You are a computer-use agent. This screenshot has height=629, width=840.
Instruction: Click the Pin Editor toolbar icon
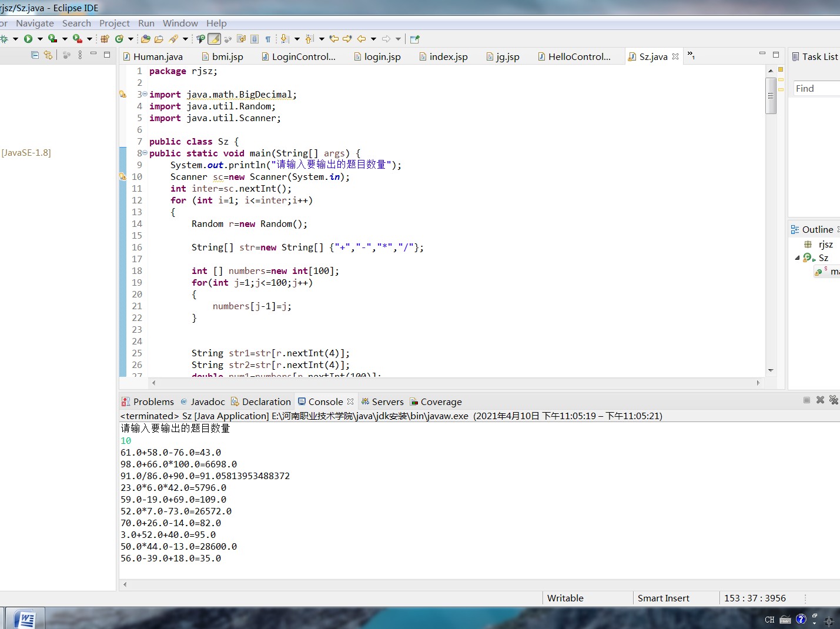[x=415, y=39]
